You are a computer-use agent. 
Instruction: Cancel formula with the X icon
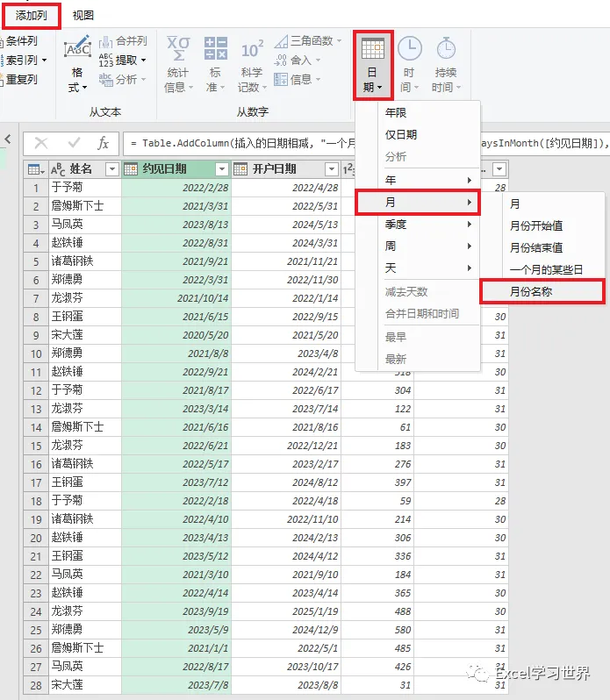[x=41, y=143]
